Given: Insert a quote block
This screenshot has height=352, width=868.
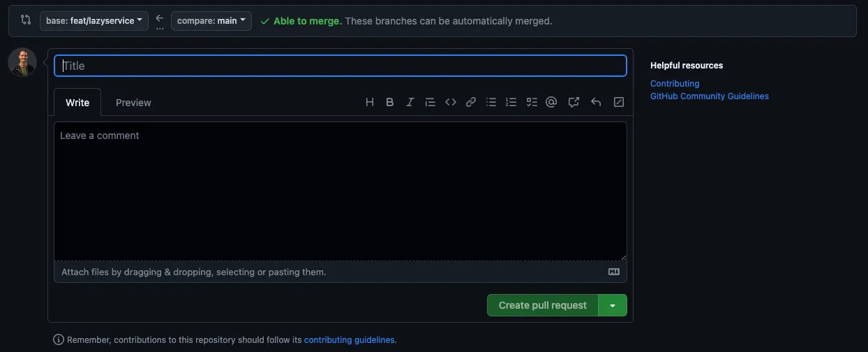Looking at the screenshot, I should (x=431, y=102).
